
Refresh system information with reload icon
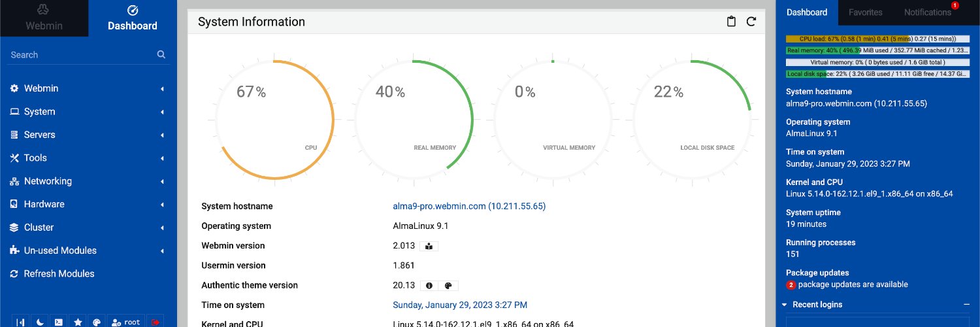point(751,22)
